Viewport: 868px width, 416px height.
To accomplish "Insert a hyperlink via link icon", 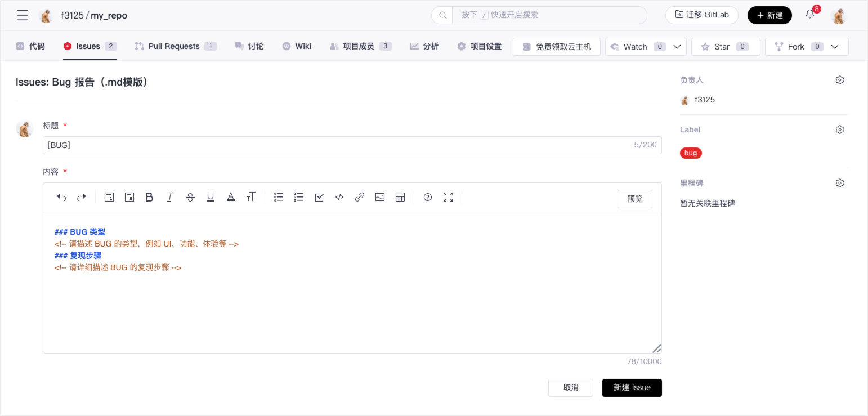I will [359, 197].
